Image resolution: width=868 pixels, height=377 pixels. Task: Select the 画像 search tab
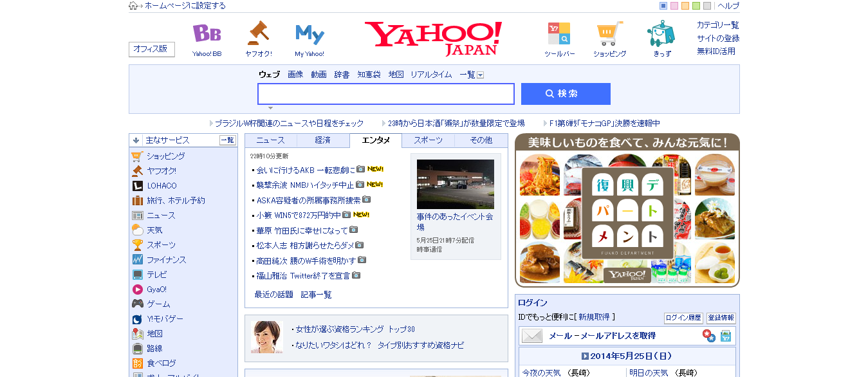(x=295, y=75)
